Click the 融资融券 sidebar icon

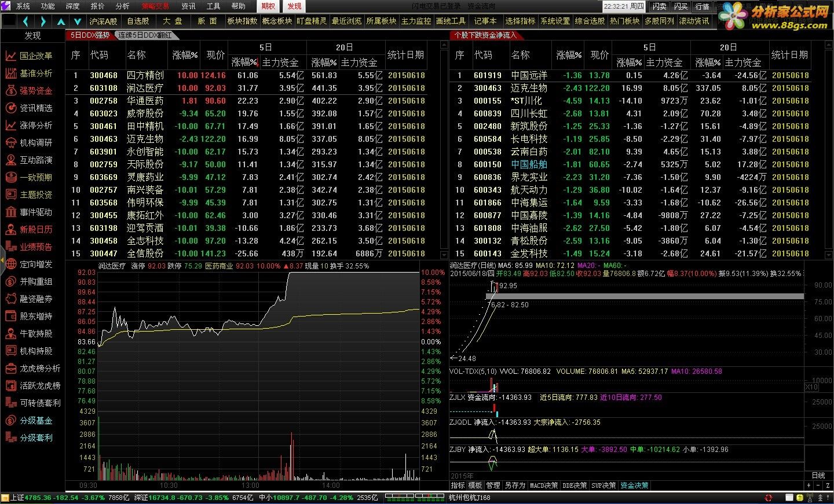click(10, 299)
